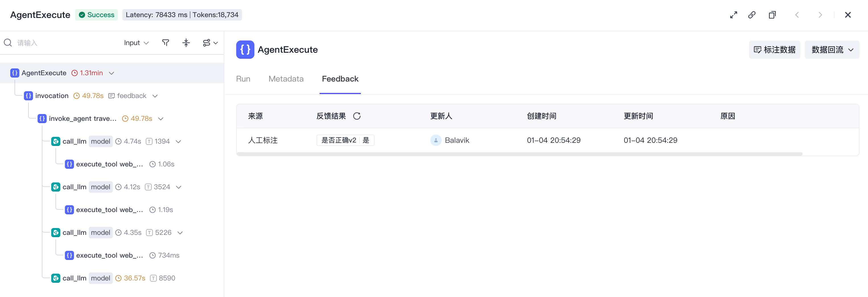This screenshot has width=868, height=297.
Task: Refresh feedback results with circular arrow
Action: 357,116
